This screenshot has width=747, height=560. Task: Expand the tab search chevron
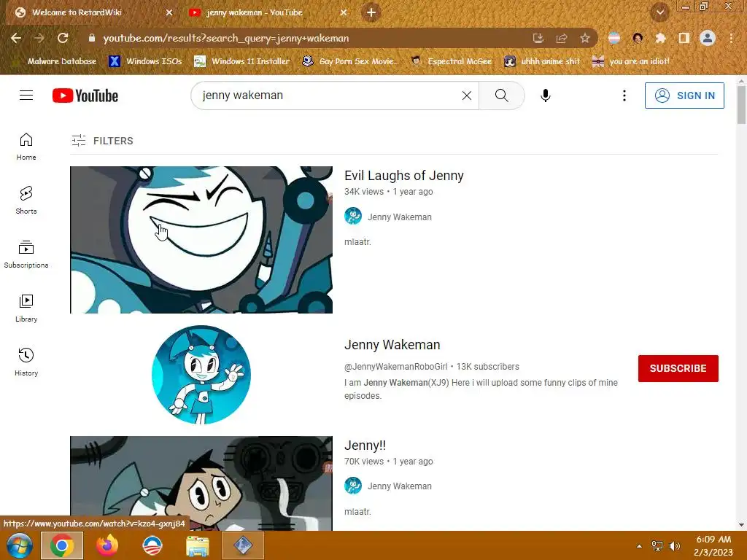pos(660,12)
